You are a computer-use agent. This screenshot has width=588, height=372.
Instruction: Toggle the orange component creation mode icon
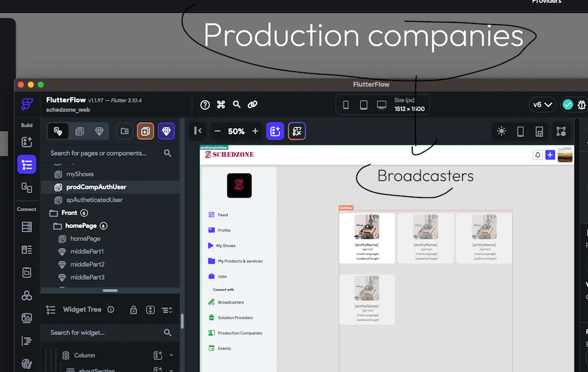(145, 130)
